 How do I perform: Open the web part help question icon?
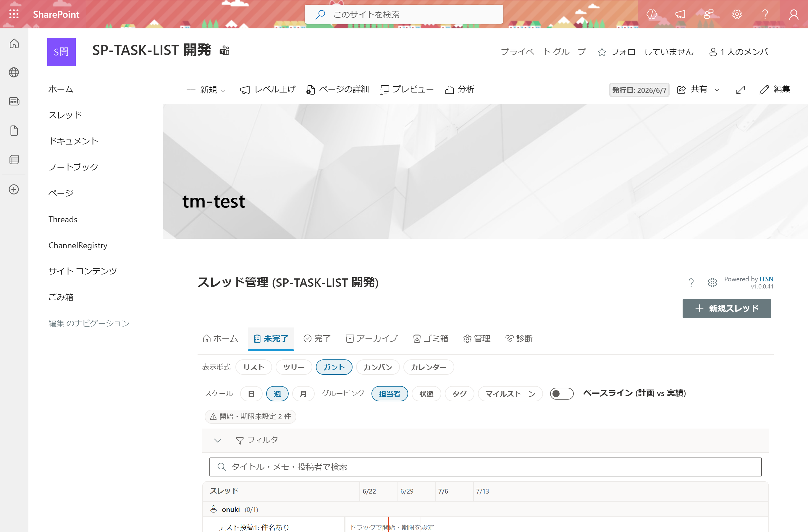coord(691,282)
